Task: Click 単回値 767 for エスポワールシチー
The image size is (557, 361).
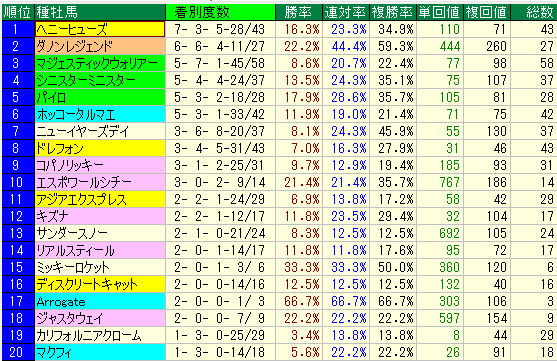Action: pyautogui.click(x=449, y=182)
